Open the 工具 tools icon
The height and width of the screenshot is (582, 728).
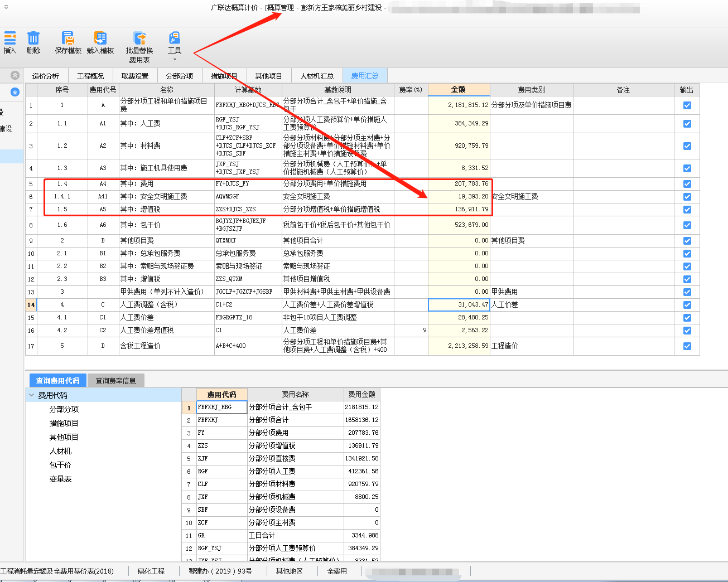175,38
